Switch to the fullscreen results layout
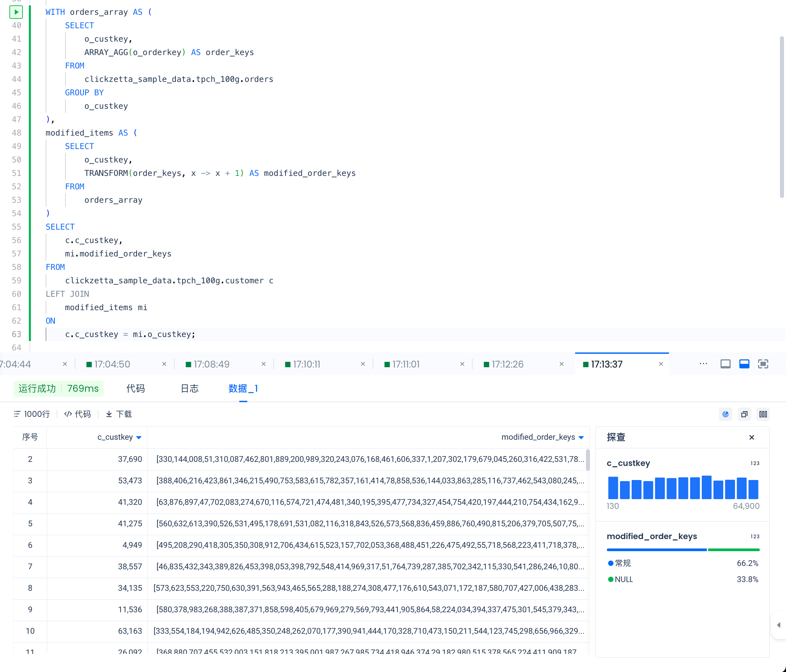This screenshot has height=672, width=786. pyautogui.click(x=763, y=364)
